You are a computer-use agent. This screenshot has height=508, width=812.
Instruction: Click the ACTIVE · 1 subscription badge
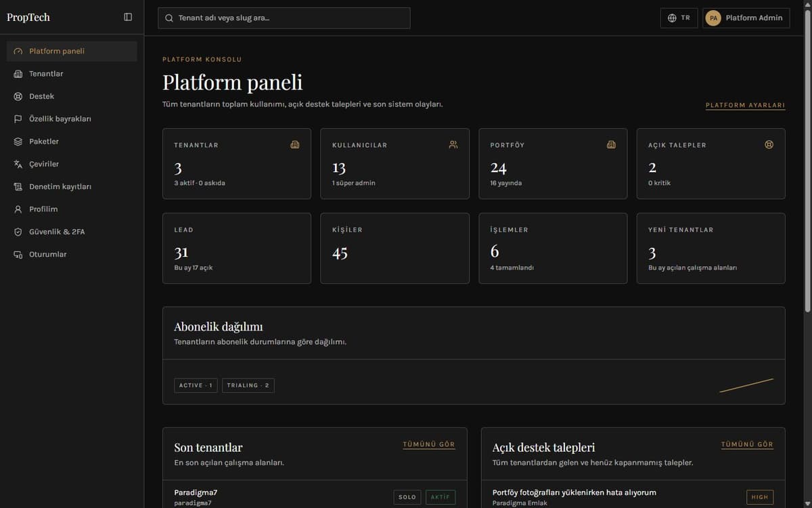pyautogui.click(x=196, y=385)
